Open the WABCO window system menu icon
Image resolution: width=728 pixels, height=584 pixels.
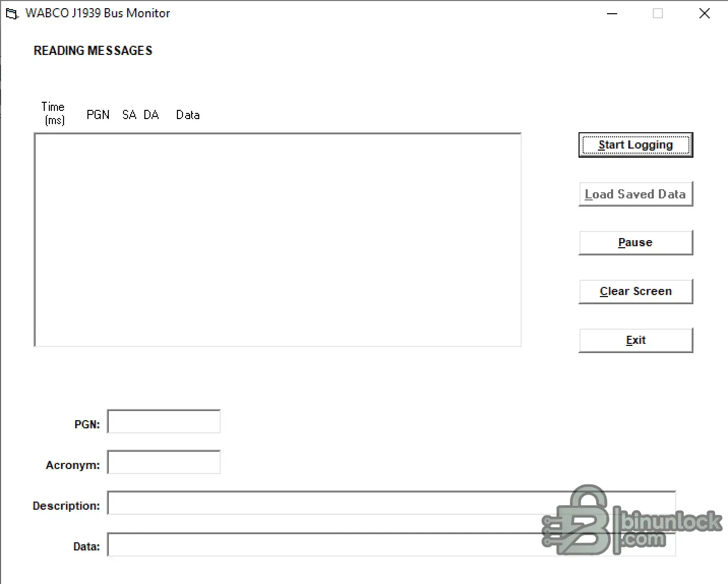click(12, 14)
